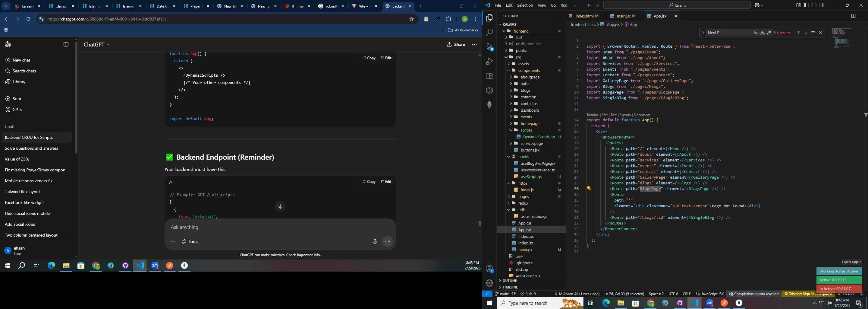The width and height of the screenshot is (868, 309).
Task: Toggle the ChatGPT sidebar closed
Action: (66, 45)
